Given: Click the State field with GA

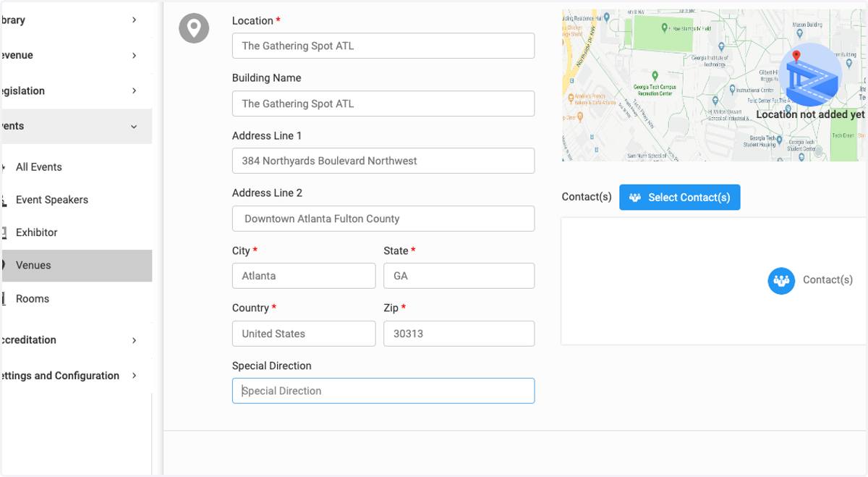Looking at the screenshot, I should tap(459, 276).
